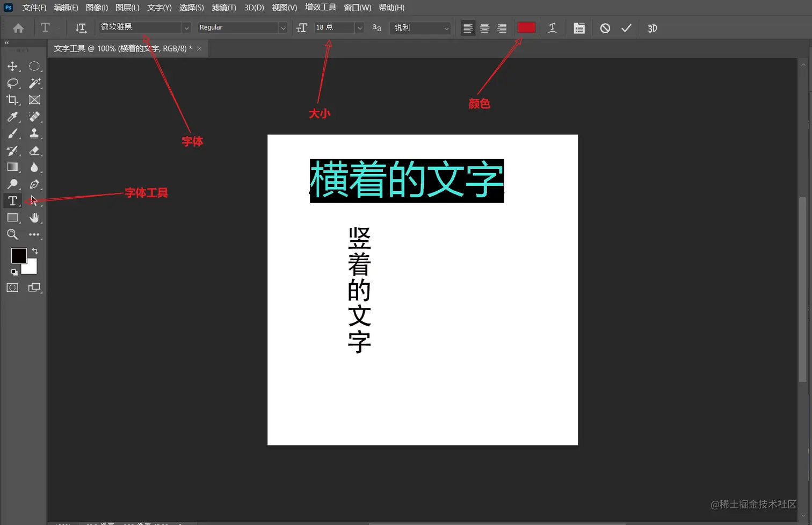Viewport: 812px width, 525px height.
Task: Select the Blur tool
Action: click(x=34, y=167)
